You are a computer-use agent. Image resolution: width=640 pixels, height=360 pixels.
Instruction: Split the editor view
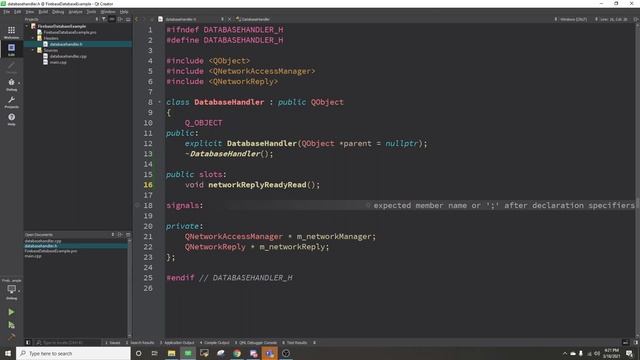point(636,19)
